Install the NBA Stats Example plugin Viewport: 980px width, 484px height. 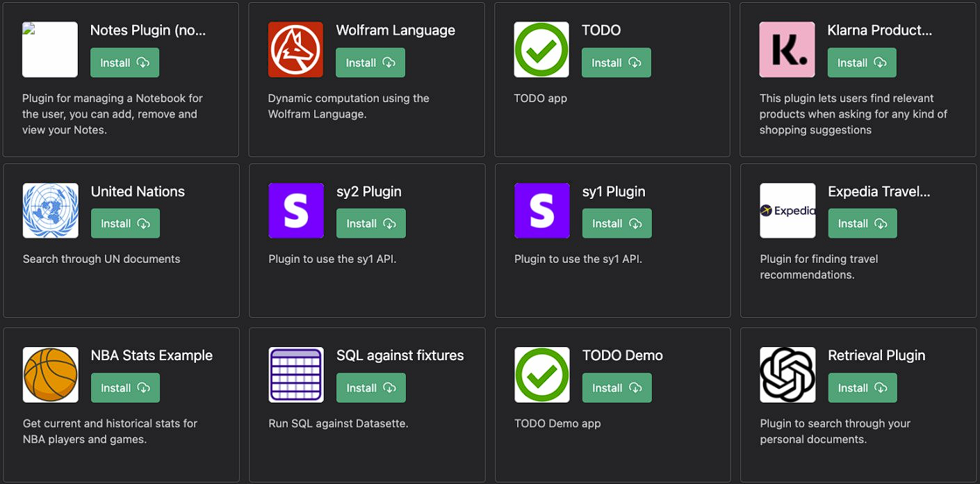point(125,388)
